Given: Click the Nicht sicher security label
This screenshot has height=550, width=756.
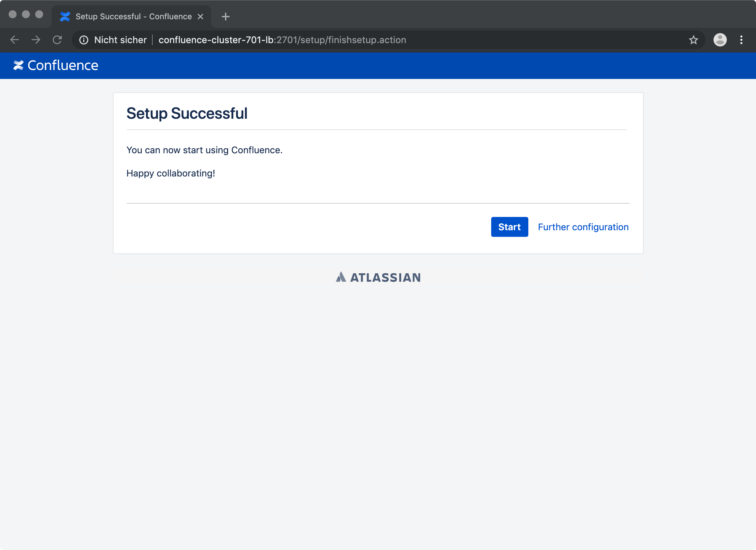Looking at the screenshot, I should (120, 40).
